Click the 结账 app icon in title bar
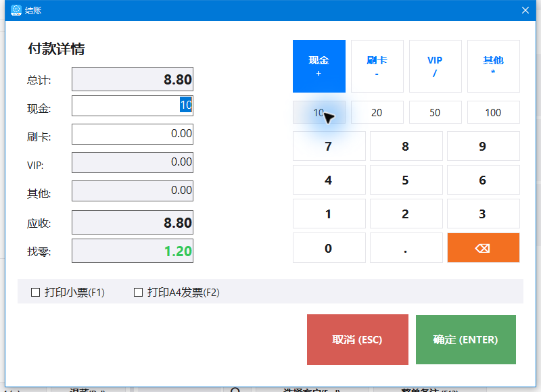Image resolution: width=541 pixels, height=392 pixels. [16, 10]
